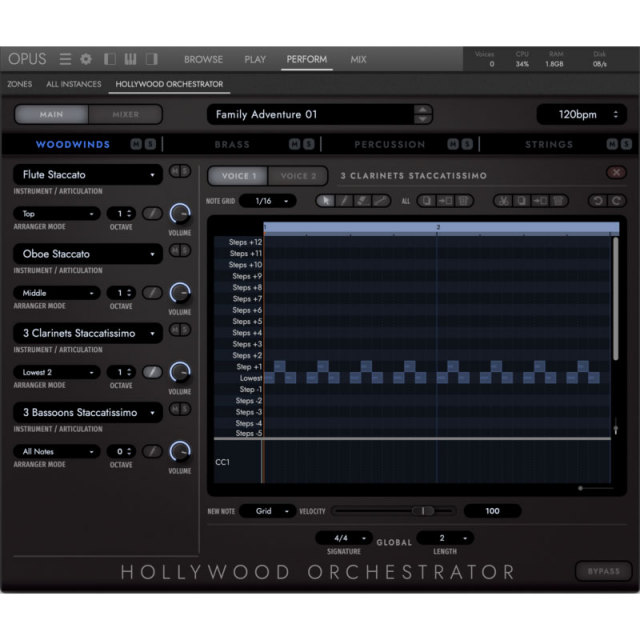Toggle the right panel layout icon
Image resolution: width=640 pixels, height=640 pixels.
point(152,59)
